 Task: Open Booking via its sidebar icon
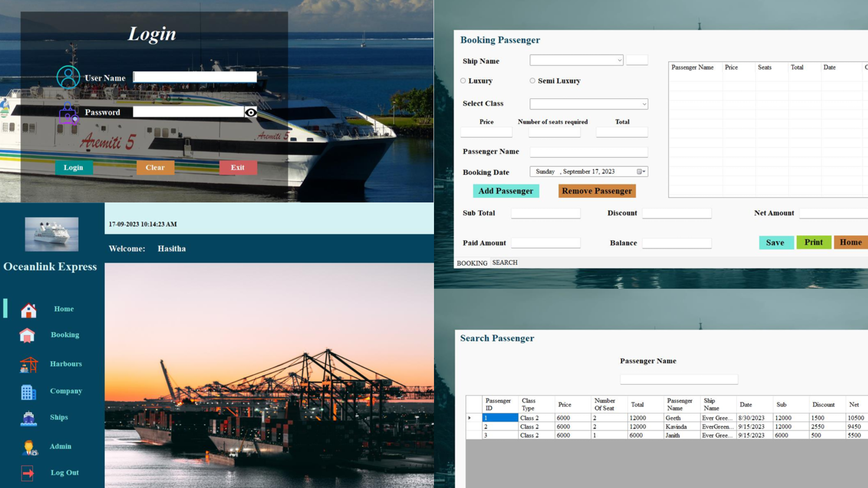coord(27,336)
